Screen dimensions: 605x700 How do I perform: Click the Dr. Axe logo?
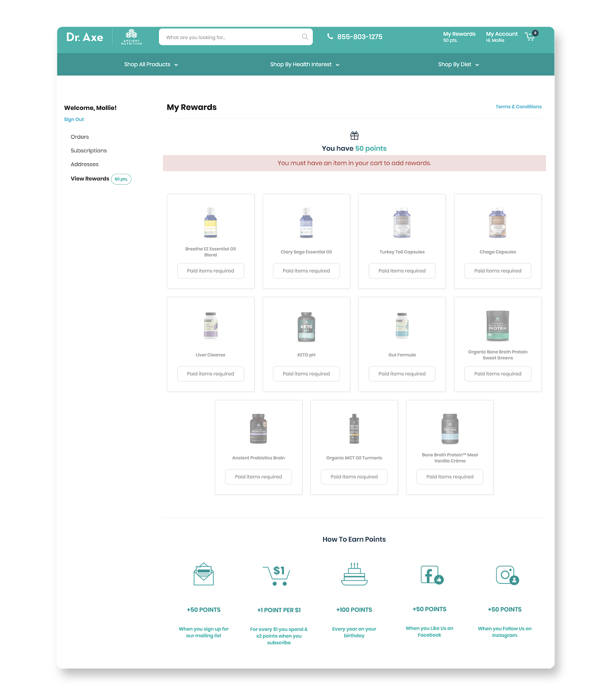pos(84,37)
